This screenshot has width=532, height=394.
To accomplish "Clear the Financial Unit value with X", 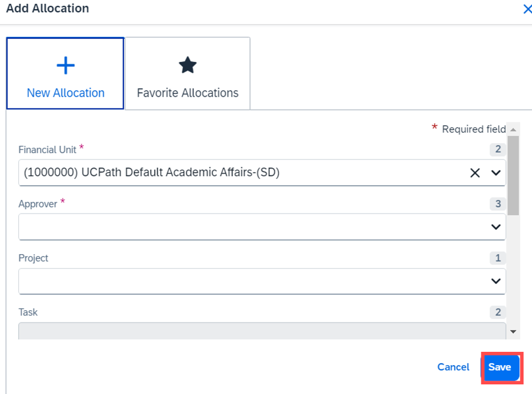I will (x=474, y=172).
